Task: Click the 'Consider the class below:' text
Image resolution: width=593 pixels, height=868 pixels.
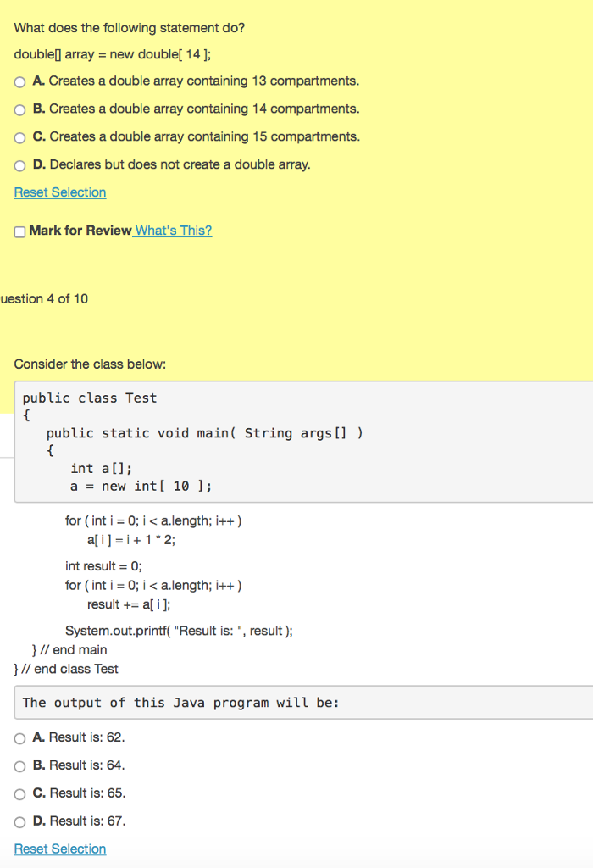Action: (90, 364)
